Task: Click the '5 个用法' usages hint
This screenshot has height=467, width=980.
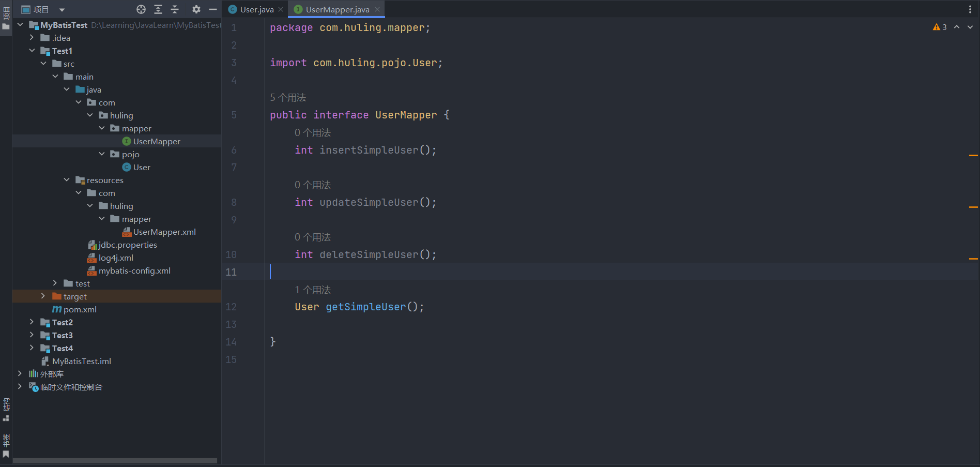Action: click(288, 97)
